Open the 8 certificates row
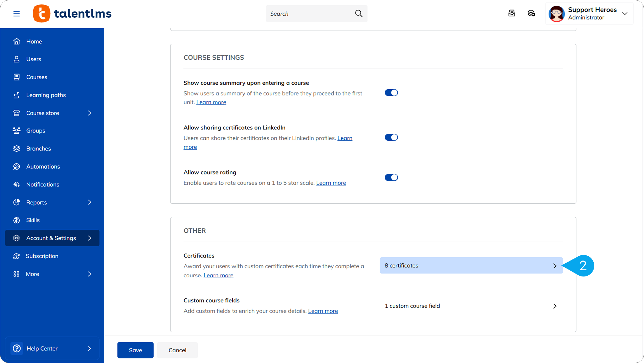The width and height of the screenshot is (644, 363). pos(471,266)
